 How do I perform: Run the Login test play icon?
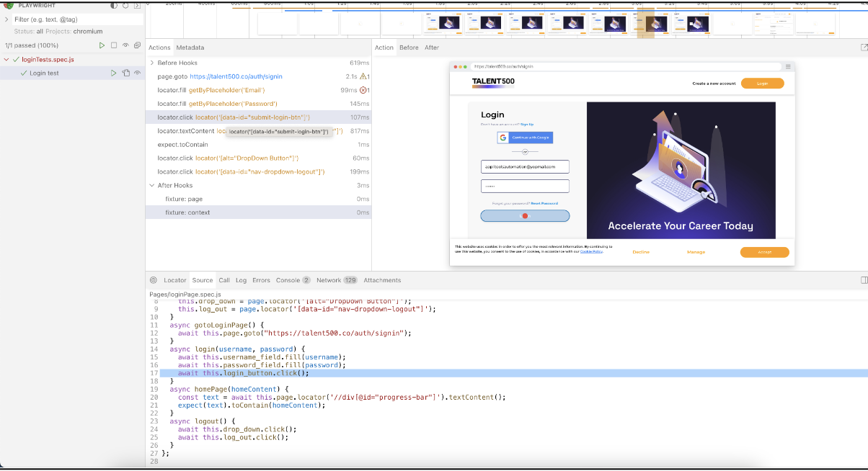coord(113,73)
